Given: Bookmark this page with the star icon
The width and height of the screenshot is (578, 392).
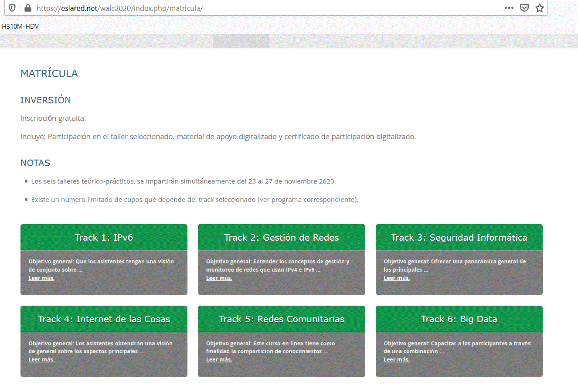Looking at the screenshot, I should point(540,8).
